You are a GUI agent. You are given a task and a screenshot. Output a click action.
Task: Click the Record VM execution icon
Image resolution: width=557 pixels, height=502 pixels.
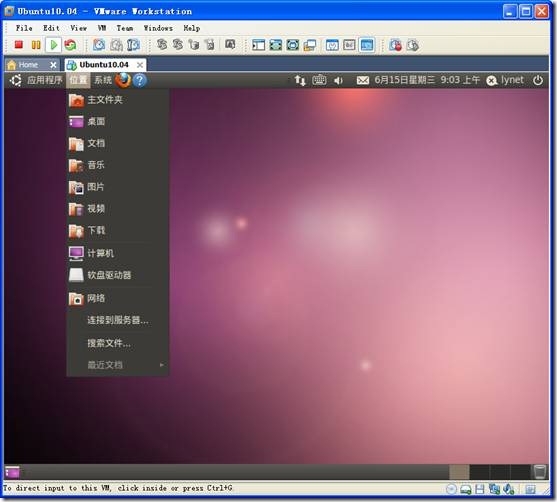pyautogui.click(x=395, y=45)
